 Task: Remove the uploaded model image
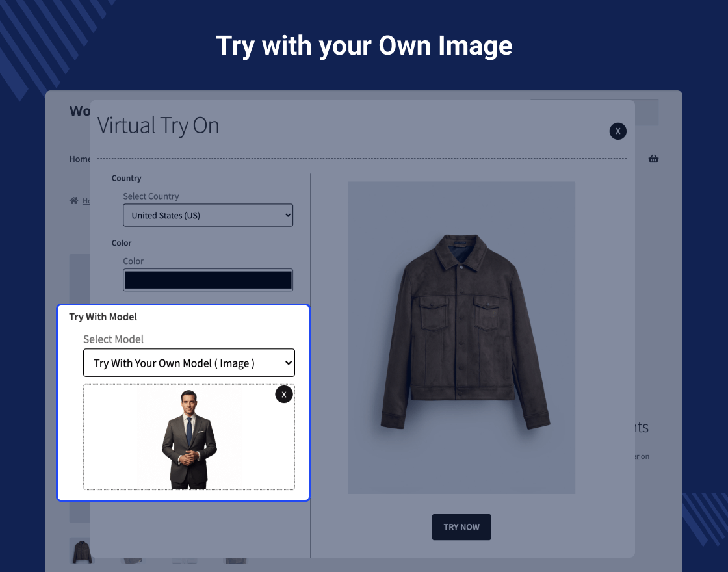[284, 395]
